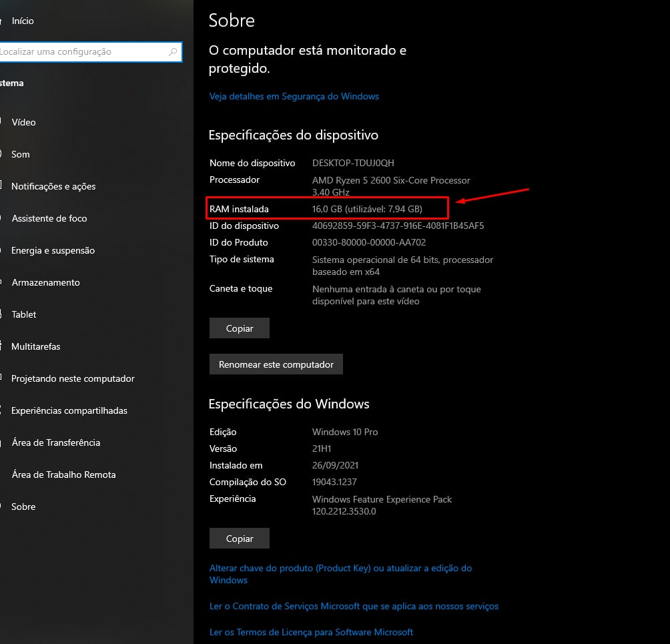Click Copiar under Windows specifications
670x644 pixels.
240,539
